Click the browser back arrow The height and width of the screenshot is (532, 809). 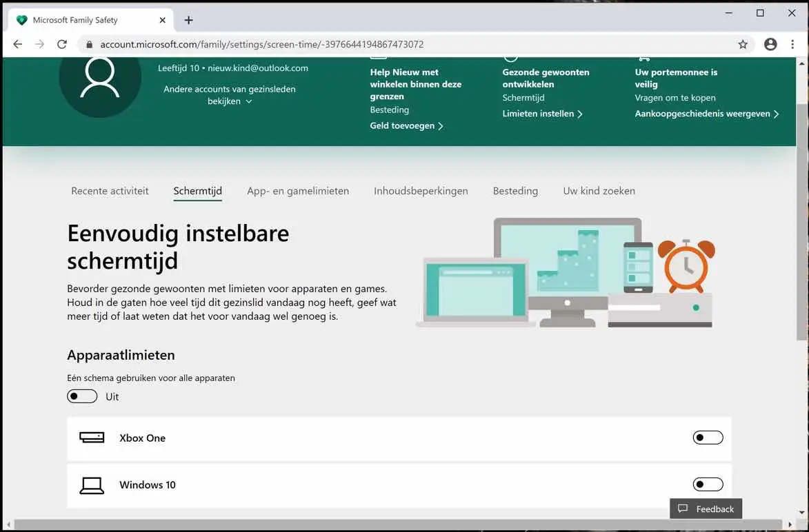(x=17, y=44)
